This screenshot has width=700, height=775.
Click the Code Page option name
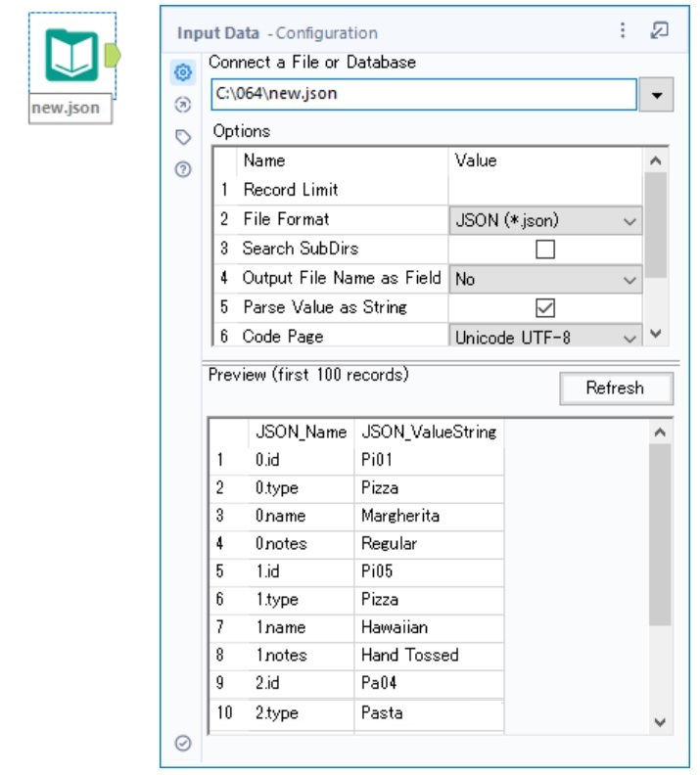[283, 336]
